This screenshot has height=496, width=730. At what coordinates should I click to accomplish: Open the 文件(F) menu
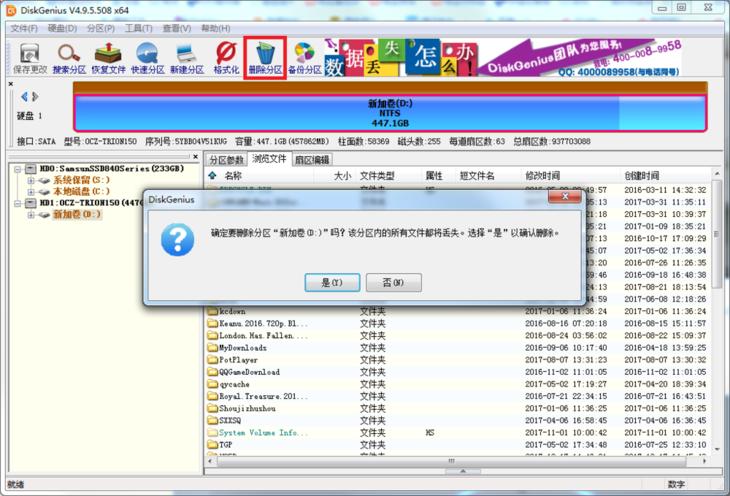24,28
